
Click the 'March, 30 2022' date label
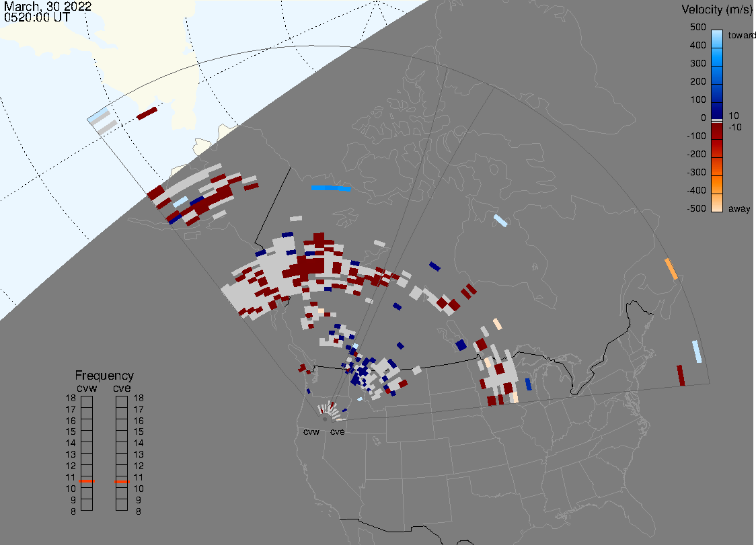coord(47,6)
